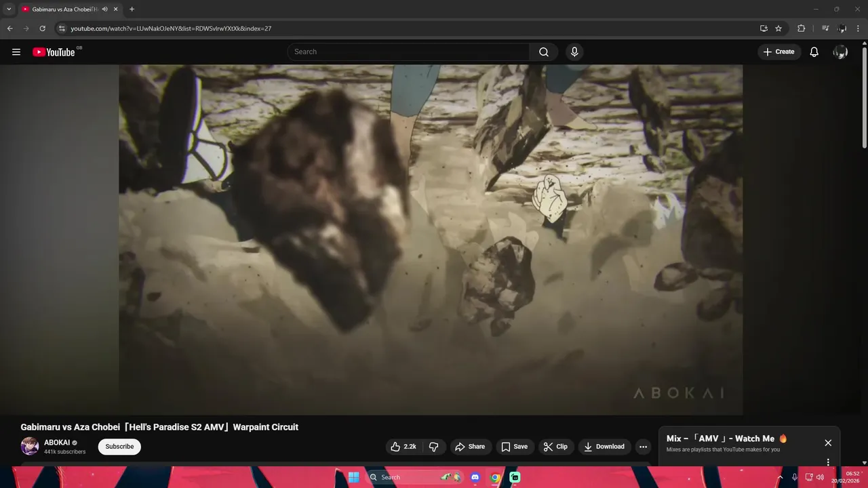
Task: Click the video player to pause
Action: click(x=431, y=240)
